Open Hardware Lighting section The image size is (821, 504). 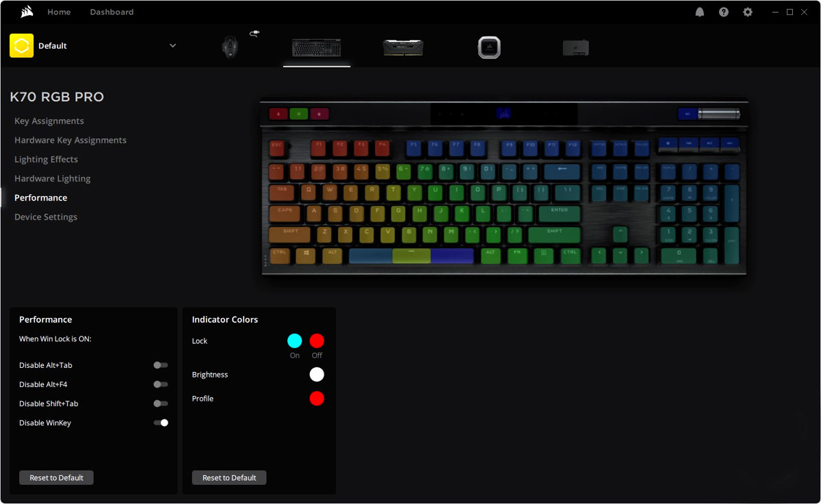(53, 178)
